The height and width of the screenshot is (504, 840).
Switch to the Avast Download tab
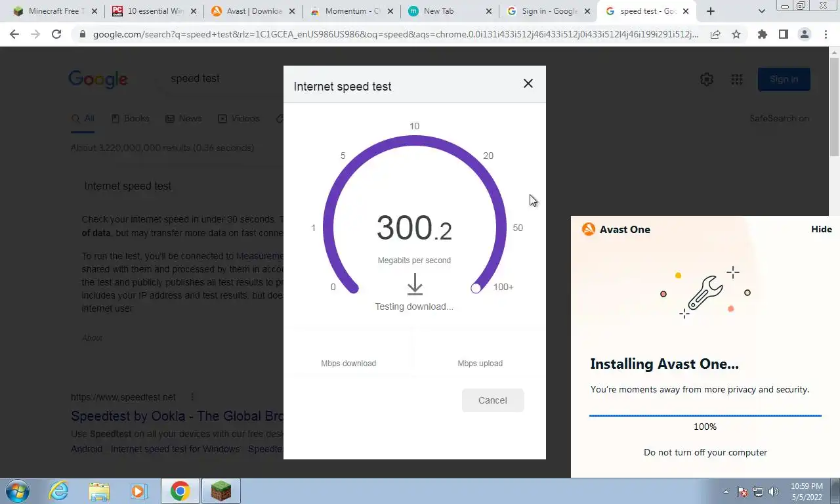coord(253,11)
